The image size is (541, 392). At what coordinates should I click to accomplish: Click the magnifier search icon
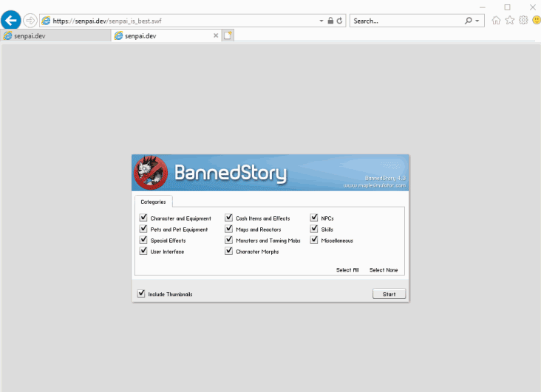(x=468, y=21)
